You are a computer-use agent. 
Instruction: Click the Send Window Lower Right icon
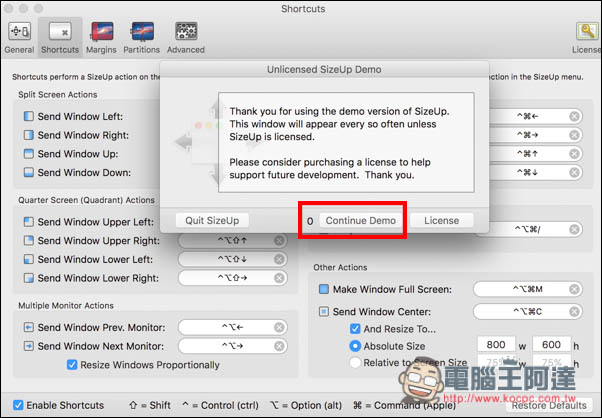coord(28,278)
